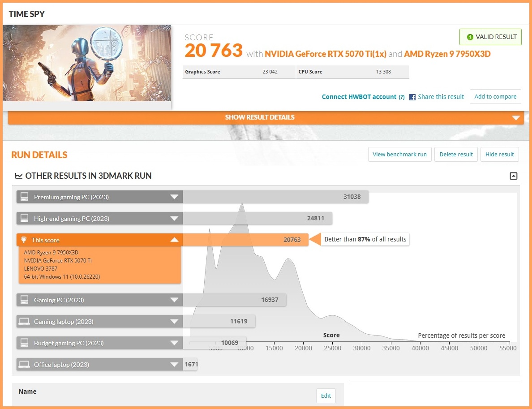The width and height of the screenshot is (532, 409).
Task: Open the SHOW RESULT DETAILS arrow
Action: 516,118
